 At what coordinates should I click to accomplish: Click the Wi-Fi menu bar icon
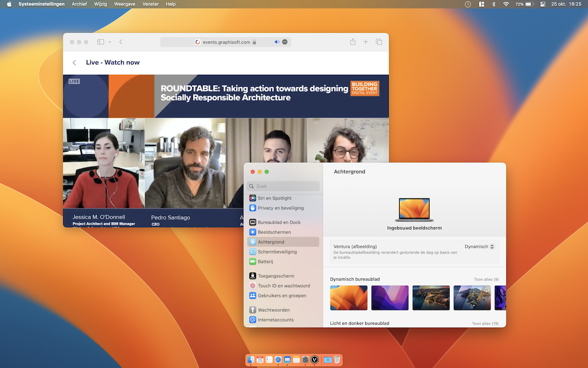[x=506, y=4]
